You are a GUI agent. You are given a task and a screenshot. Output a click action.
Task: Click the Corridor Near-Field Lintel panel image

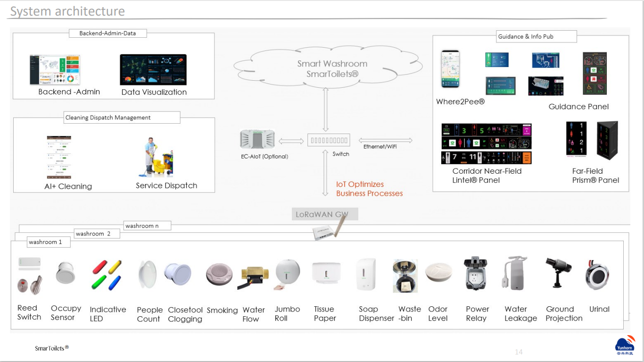point(487,144)
